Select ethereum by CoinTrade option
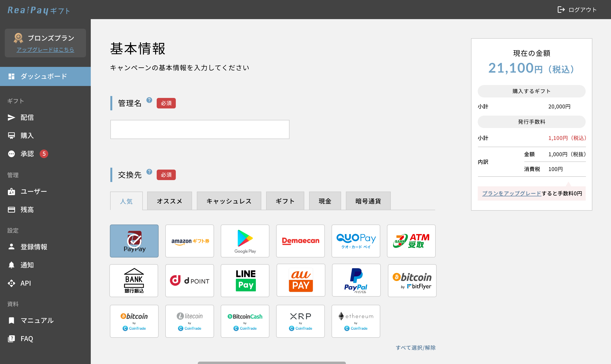 (356, 321)
